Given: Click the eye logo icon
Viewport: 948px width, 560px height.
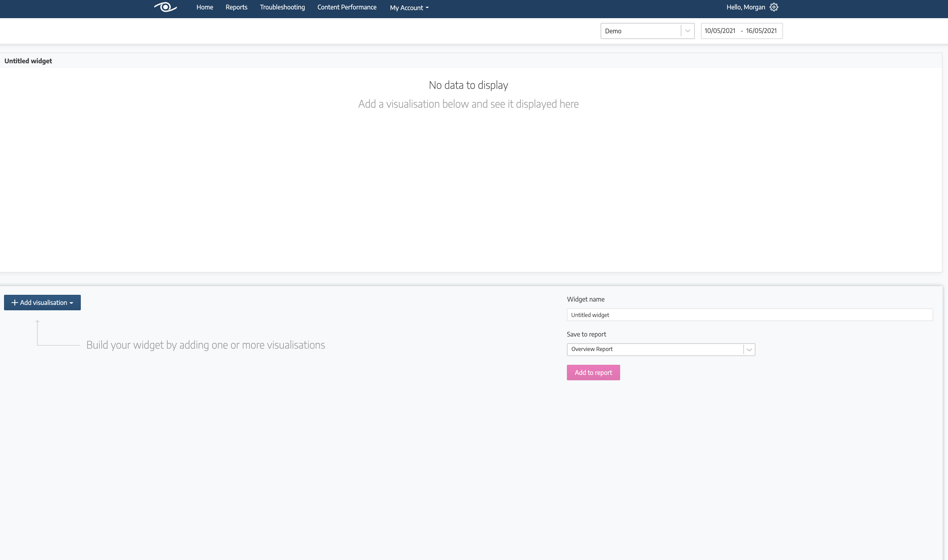Looking at the screenshot, I should (165, 7).
